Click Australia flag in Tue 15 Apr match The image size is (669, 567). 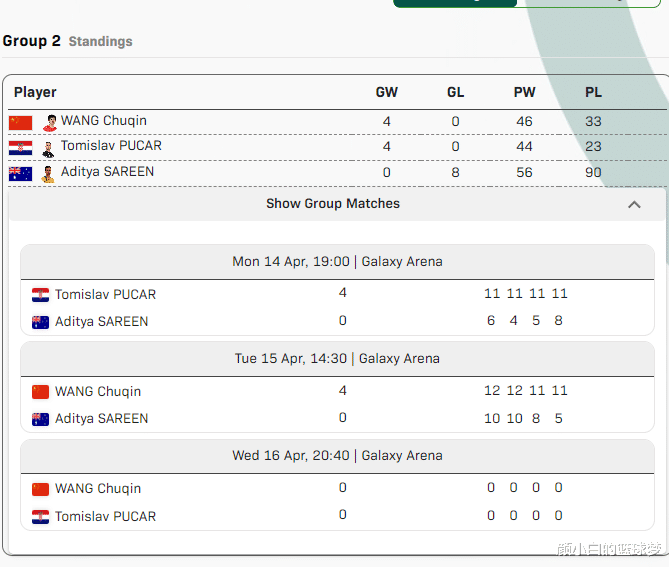[40, 419]
